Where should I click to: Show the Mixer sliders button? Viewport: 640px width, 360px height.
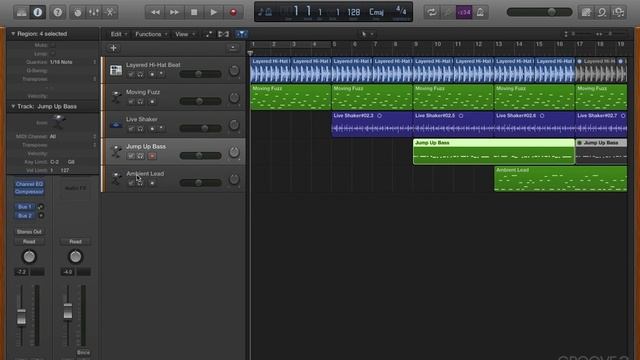[x=93, y=12]
